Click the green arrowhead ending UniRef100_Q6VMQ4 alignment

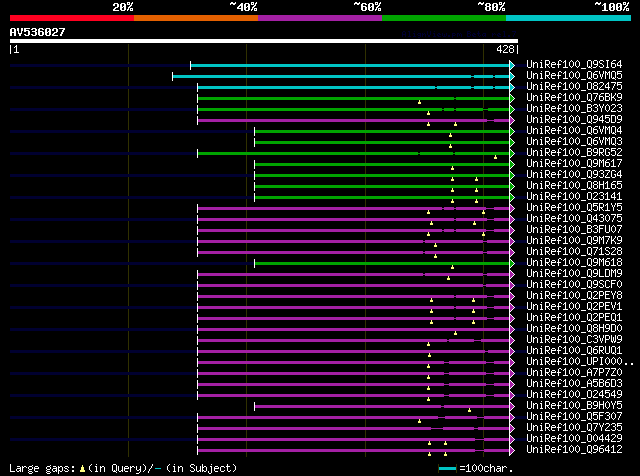[512, 131]
